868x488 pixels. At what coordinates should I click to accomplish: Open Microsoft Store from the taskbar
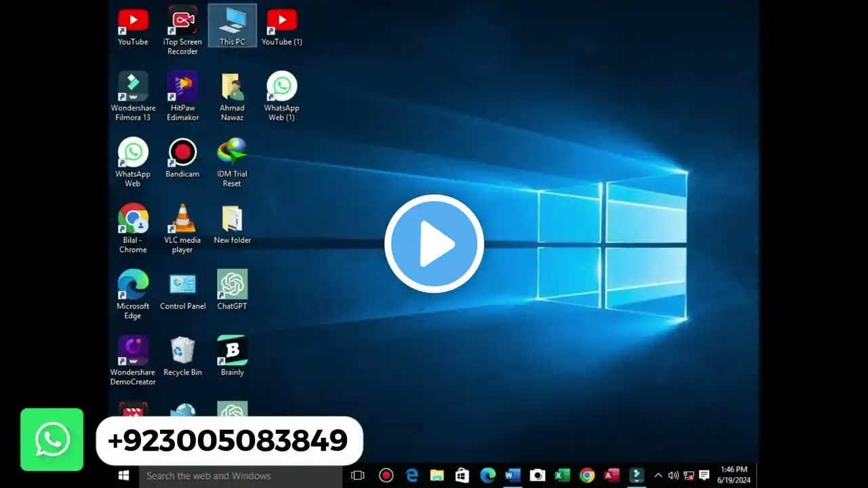tap(462, 476)
